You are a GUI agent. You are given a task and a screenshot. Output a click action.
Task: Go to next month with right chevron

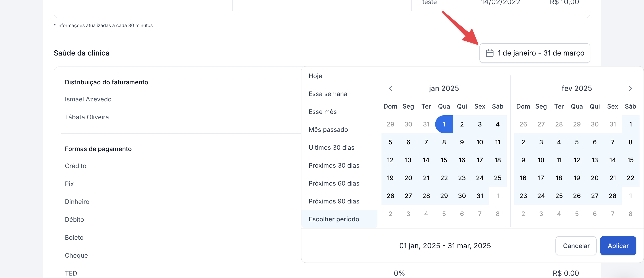(630, 88)
